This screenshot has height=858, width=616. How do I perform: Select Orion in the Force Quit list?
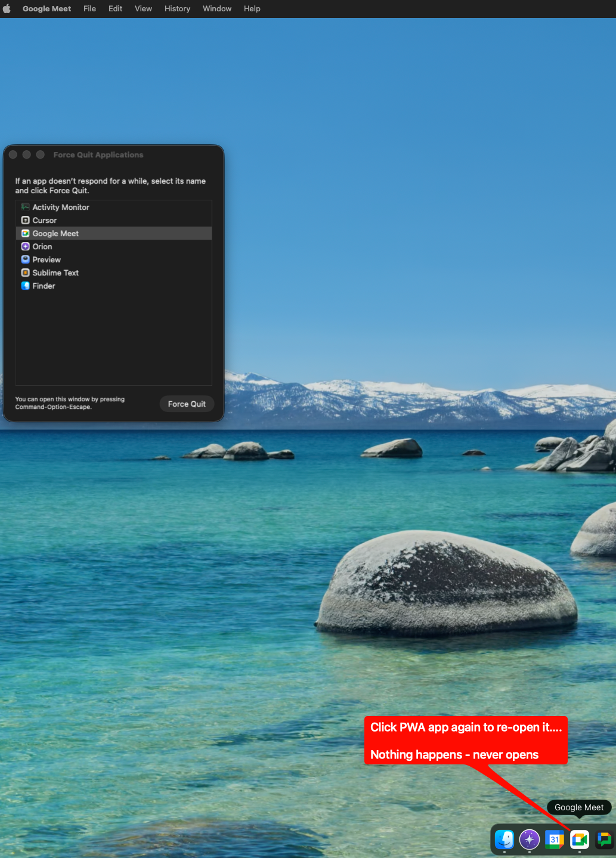coord(42,246)
